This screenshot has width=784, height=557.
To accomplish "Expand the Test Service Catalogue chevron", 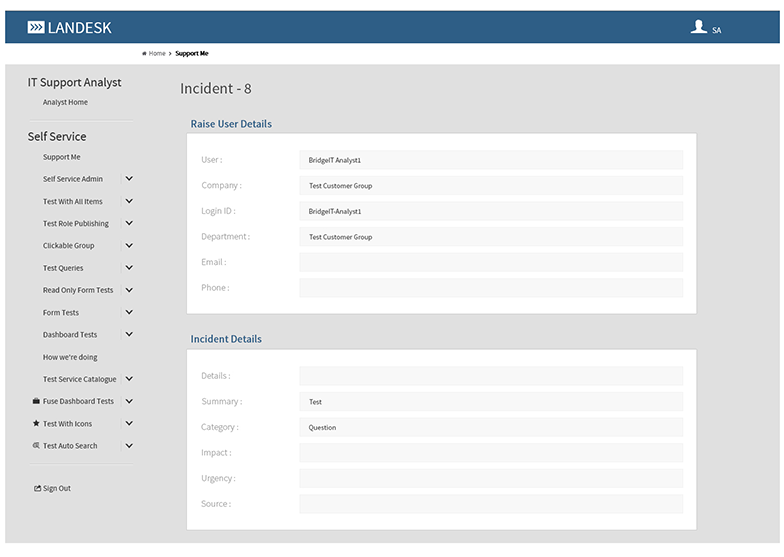I will pos(129,379).
